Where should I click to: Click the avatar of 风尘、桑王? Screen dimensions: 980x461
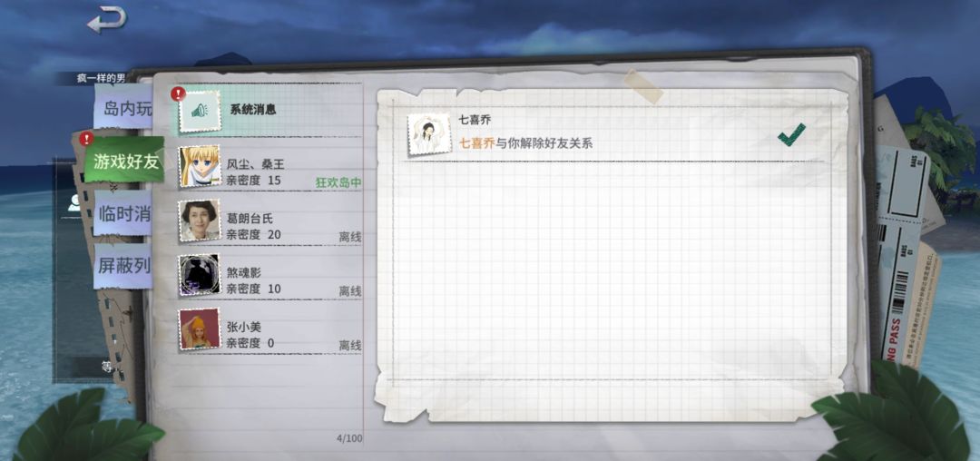click(200, 166)
